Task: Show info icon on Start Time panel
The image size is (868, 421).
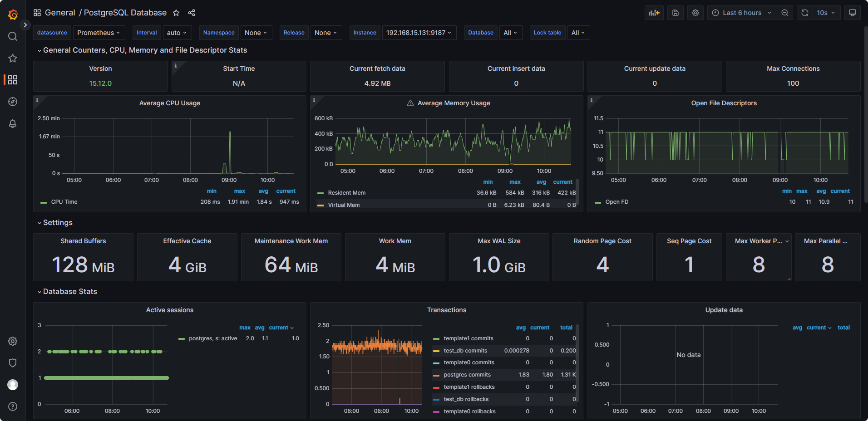Action: tap(176, 65)
